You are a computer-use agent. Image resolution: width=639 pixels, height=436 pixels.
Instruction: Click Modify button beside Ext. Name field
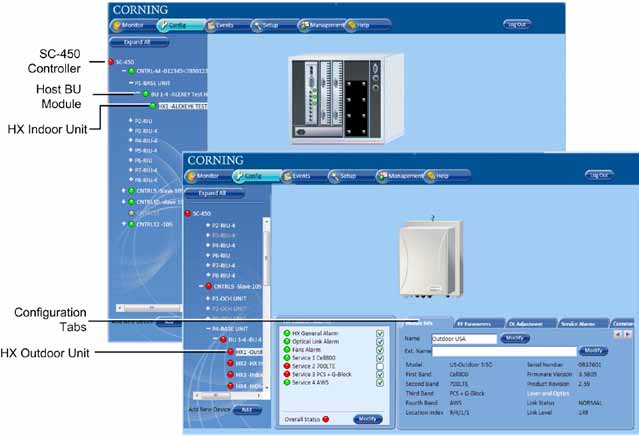coord(593,350)
